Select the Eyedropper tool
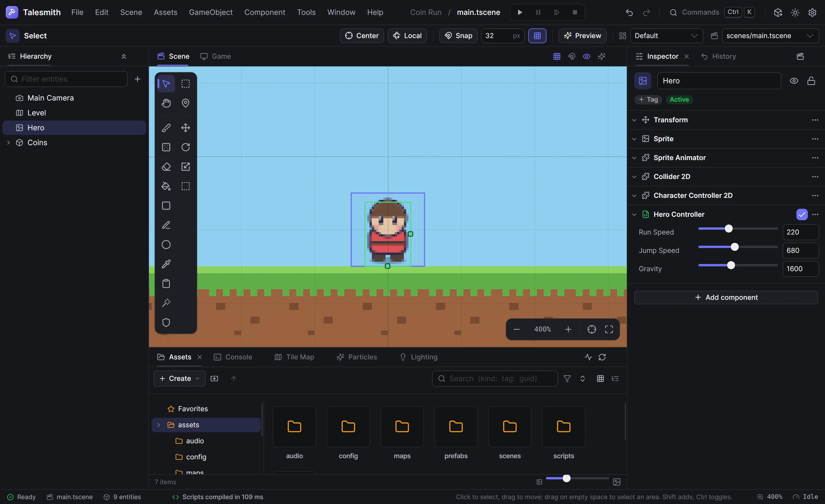The width and height of the screenshot is (825, 504). click(x=166, y=264)
